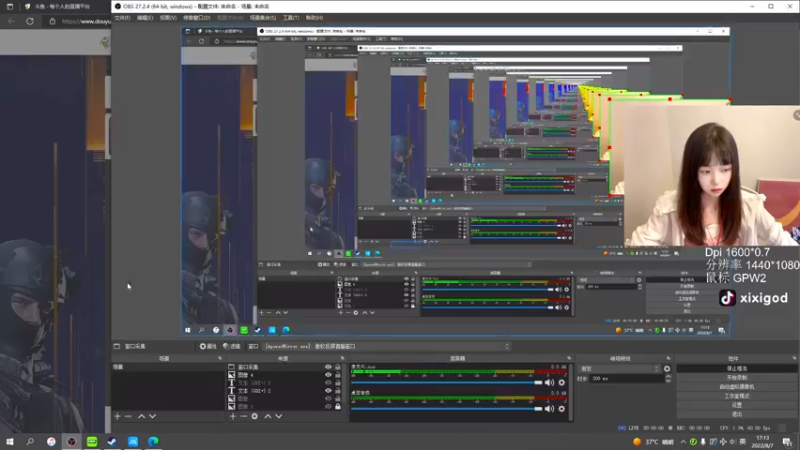
Task: Select the 图像 4 source row
Action: 285,375
